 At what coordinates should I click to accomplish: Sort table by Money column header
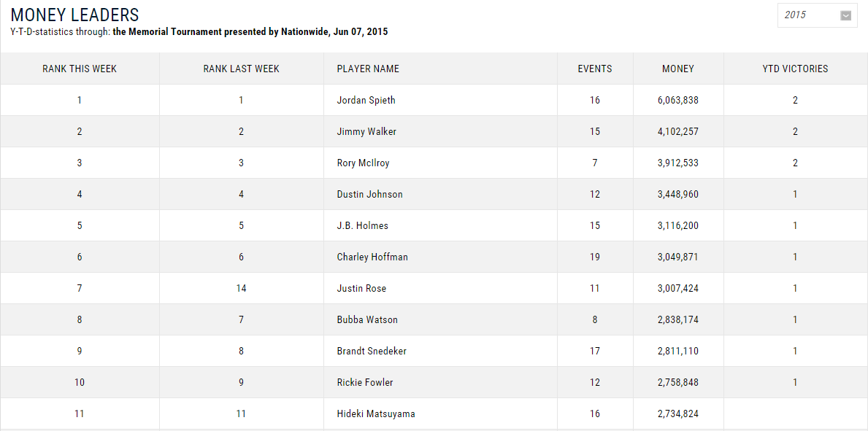tap(678, 69)
